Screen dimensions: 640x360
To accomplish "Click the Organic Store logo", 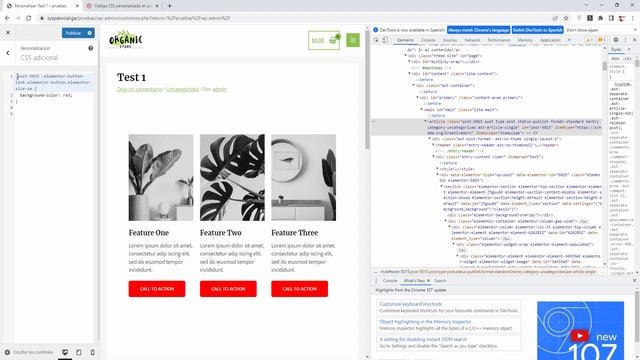I will (x=126, y=40).
